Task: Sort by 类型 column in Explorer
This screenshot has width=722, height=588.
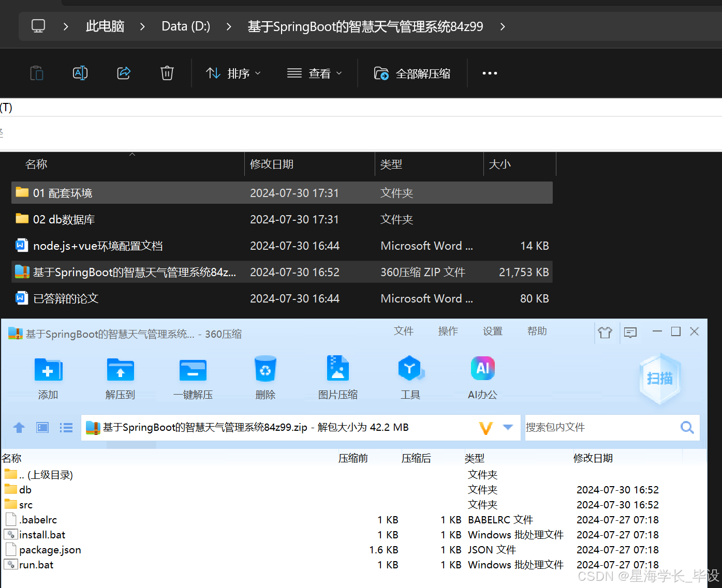Action: (x=391, y=164)
